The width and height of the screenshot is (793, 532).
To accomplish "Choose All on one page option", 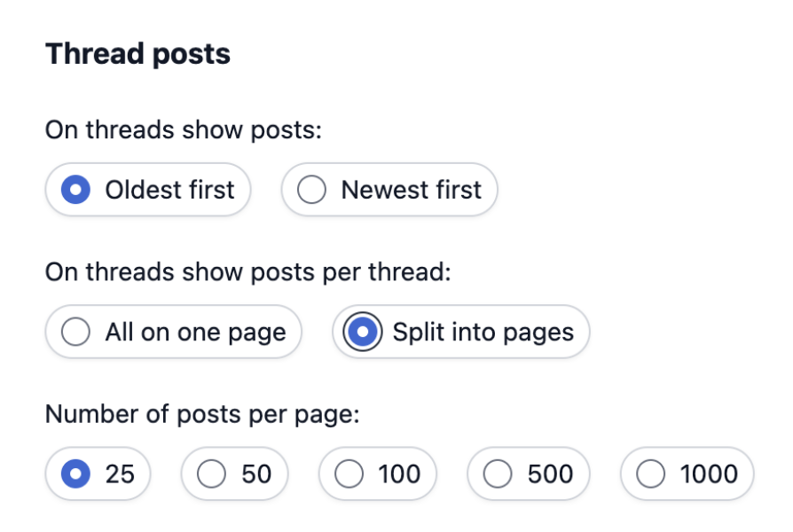I will (x=173, y=332).
